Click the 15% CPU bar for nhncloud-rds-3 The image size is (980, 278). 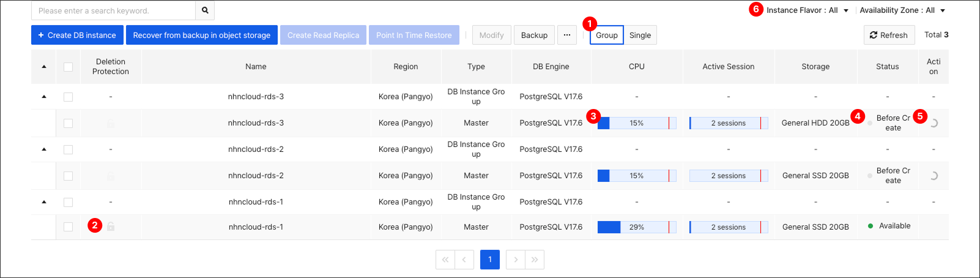pos(637,123)
